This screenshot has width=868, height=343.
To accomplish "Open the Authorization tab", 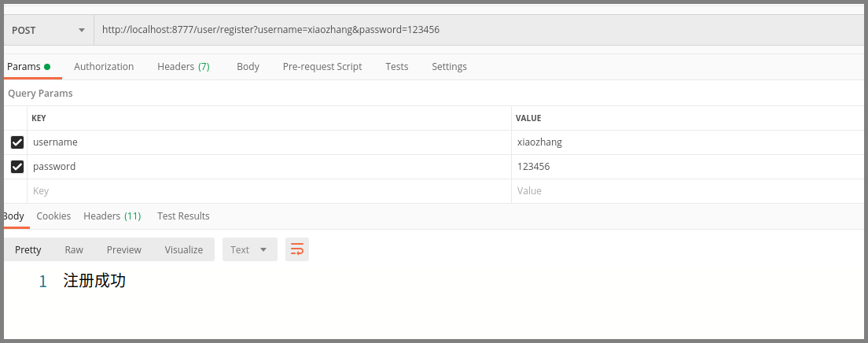I will 104,67.
